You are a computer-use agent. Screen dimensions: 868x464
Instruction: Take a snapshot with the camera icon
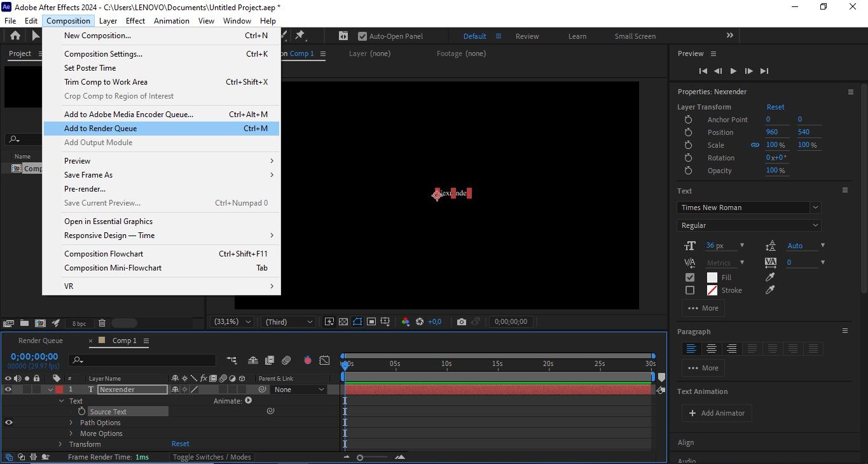[461, 321]
